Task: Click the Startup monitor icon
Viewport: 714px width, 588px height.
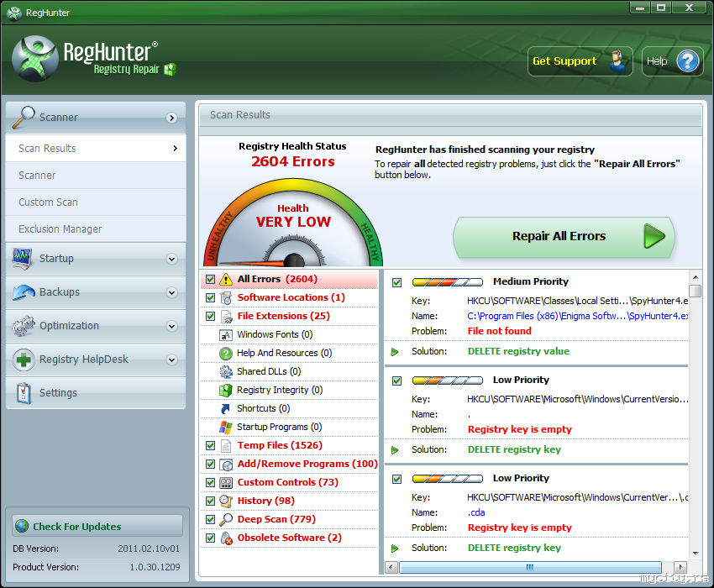Action: tap(23, 258)
